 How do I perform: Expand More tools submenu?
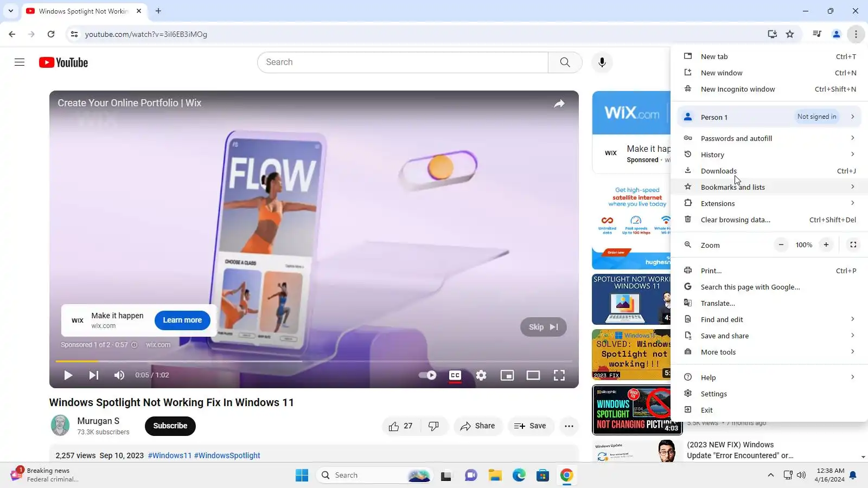769,352
